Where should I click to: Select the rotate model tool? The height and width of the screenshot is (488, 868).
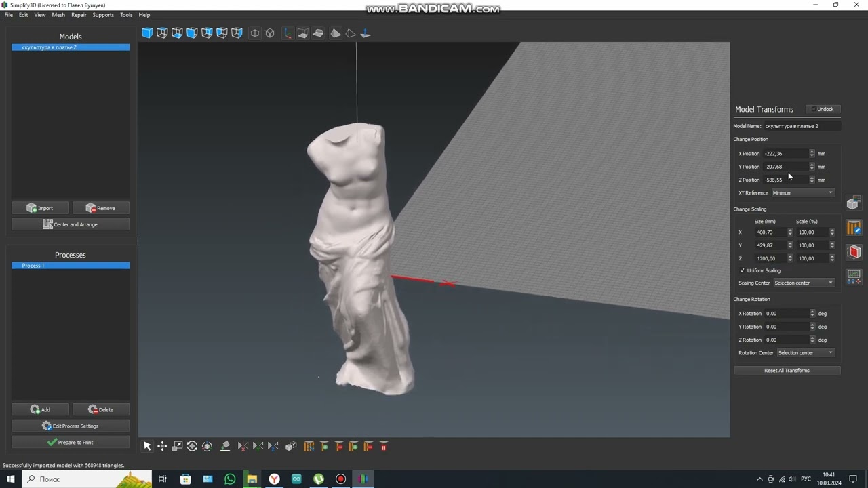[192, 446]
